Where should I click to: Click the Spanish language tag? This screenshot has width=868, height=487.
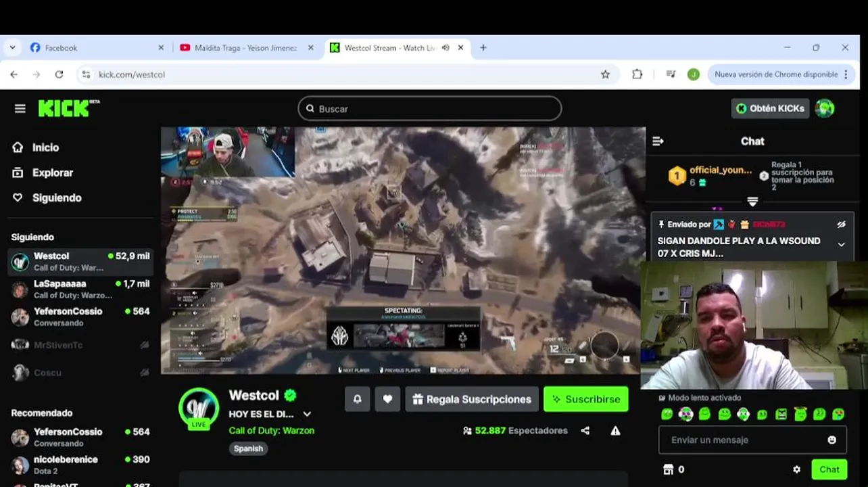click(248, 448)
